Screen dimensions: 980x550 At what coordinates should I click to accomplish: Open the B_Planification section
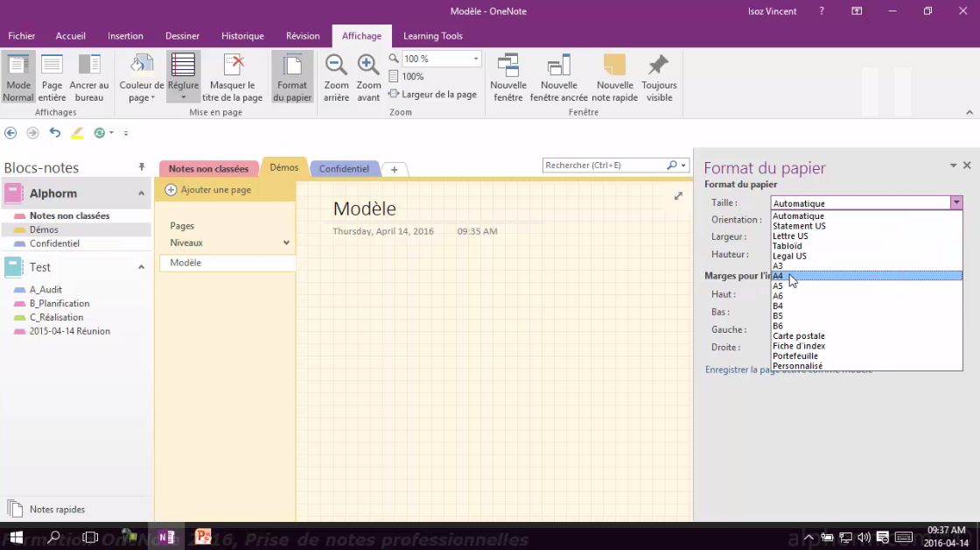tap(59, 304)
